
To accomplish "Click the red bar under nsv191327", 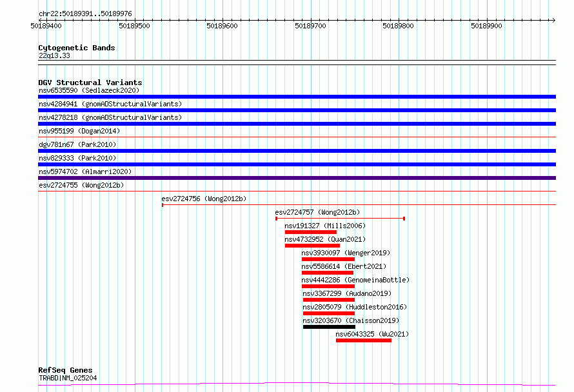I will (x=310, y=232).
